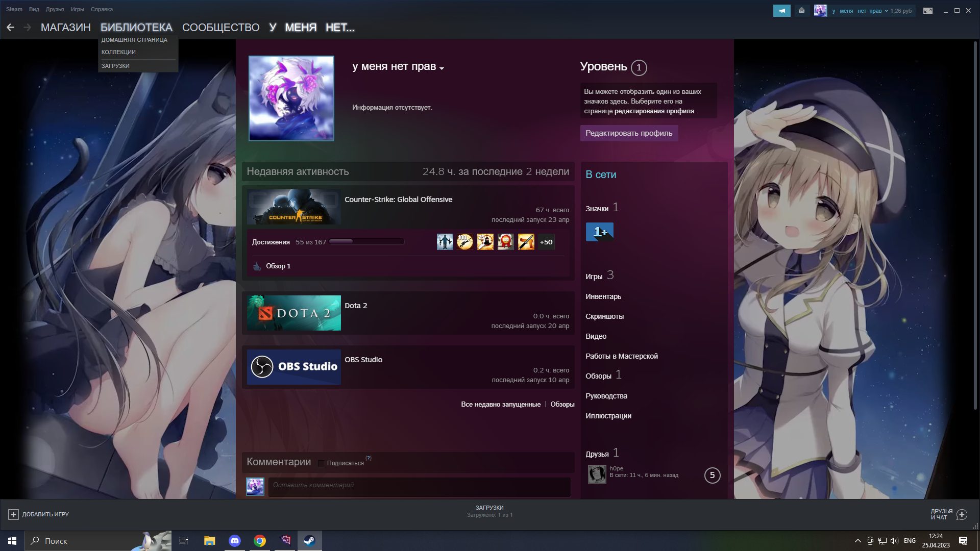This screenshot has height=551, width=980.
Task: Click the plus icon beside Add Game
Action: [14, 514]
